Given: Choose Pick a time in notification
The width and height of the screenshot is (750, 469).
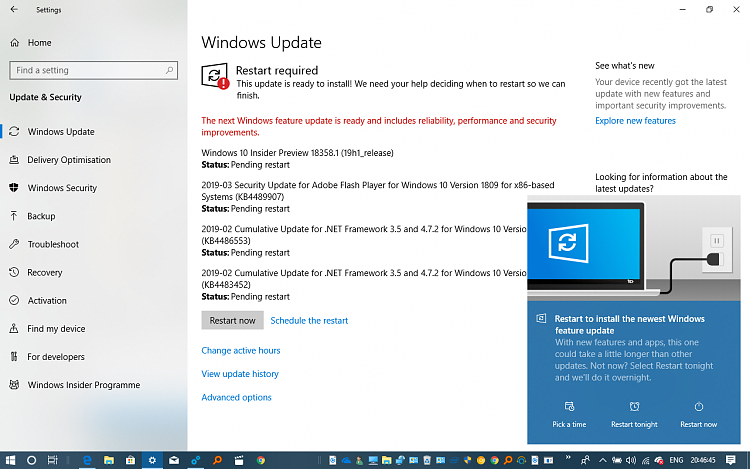Looking at the screenshot, I should 569,414.
